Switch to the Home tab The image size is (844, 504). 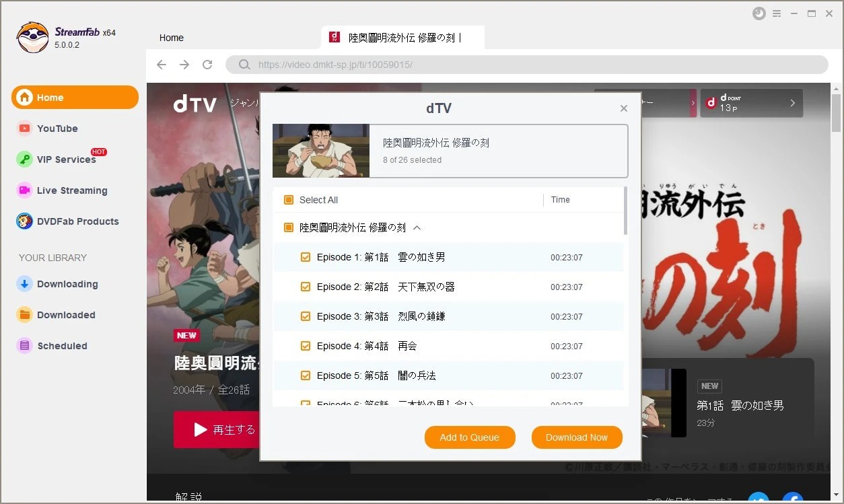point(172,38)
